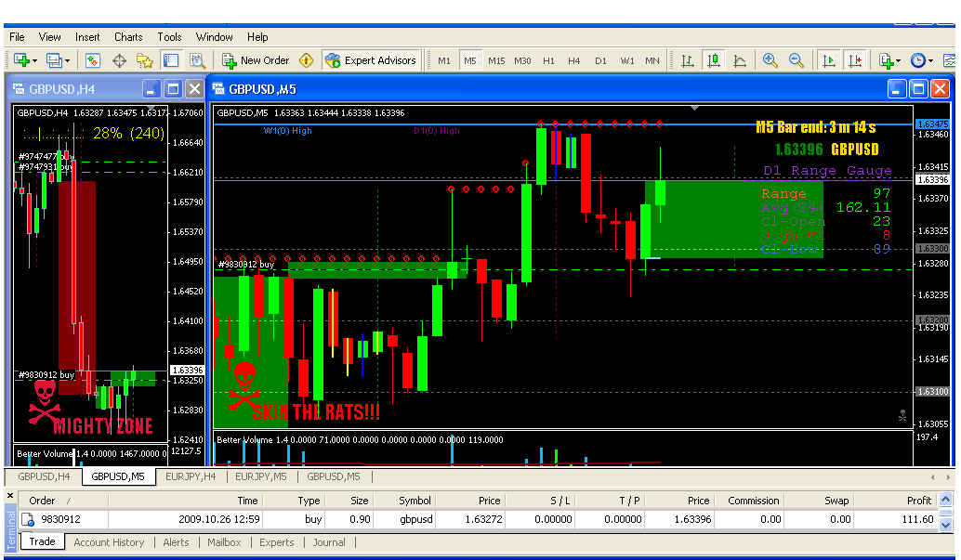Open the Help menu
Screen dimensions: 961x560
(257, 37)
